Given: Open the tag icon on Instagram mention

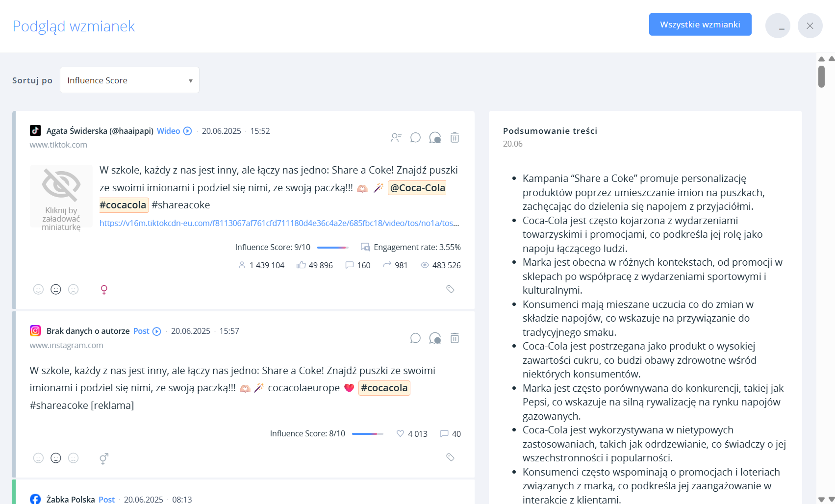Looking at the screenshot, I should point(450,457).
